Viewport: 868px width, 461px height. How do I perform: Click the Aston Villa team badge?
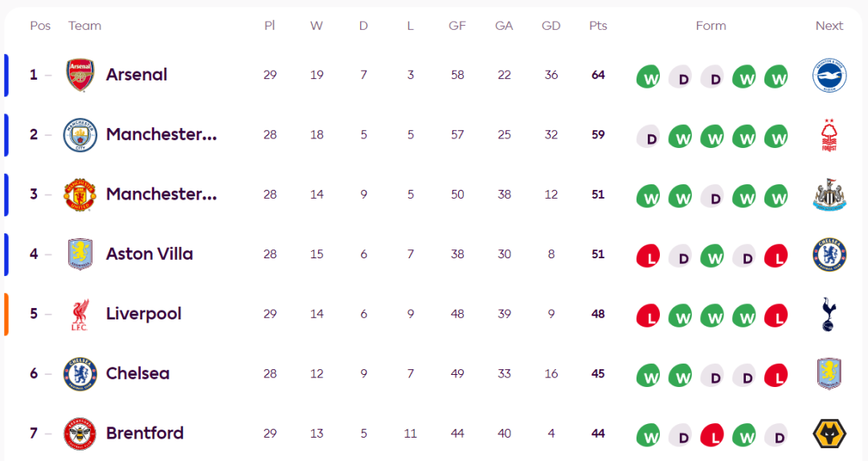click(80, 254)
